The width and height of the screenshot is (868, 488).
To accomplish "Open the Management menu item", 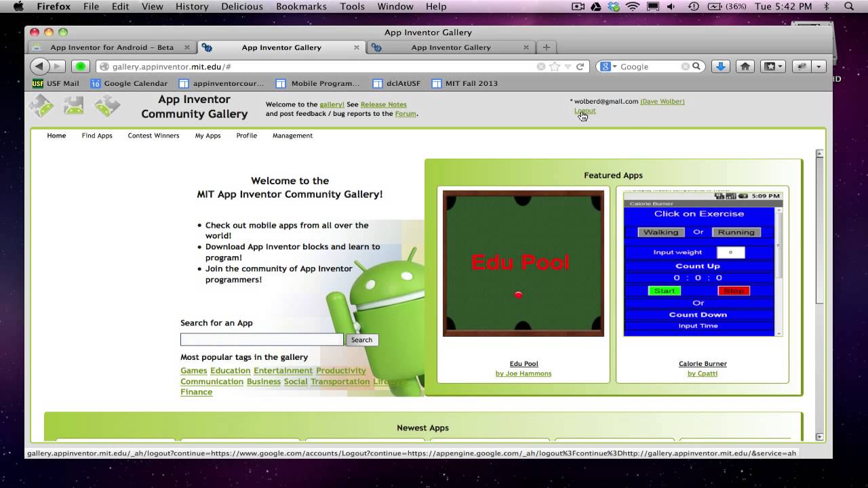I will coord(292,136).
